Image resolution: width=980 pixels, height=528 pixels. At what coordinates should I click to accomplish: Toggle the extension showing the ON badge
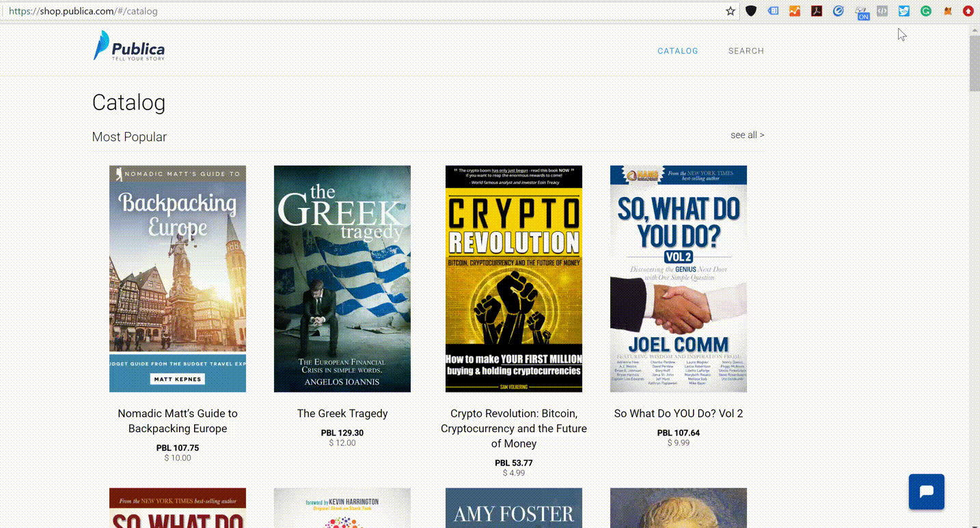(861, 12)
